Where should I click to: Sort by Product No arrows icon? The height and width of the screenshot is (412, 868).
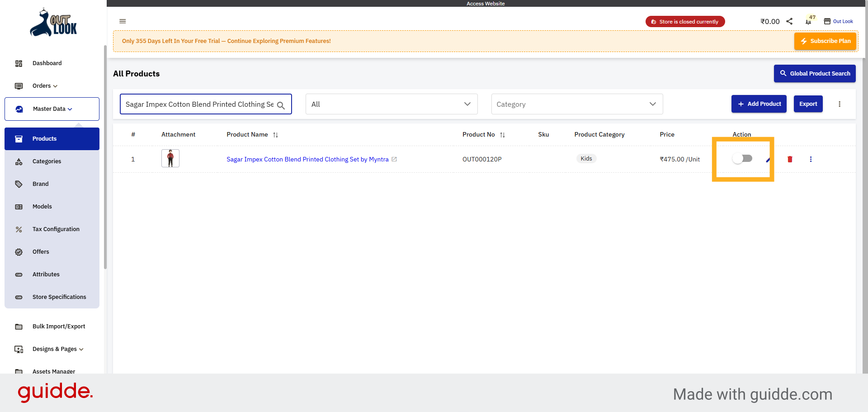pos(502,135)
